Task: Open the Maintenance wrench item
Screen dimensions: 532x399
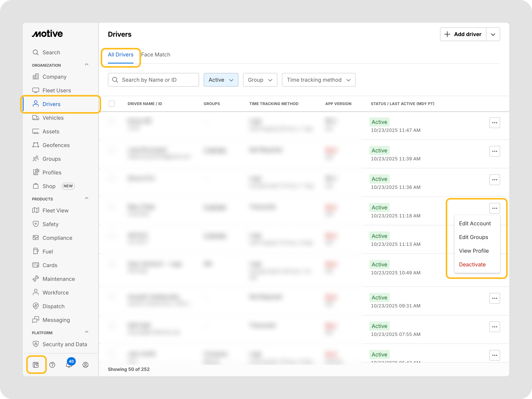Action: 59,279
